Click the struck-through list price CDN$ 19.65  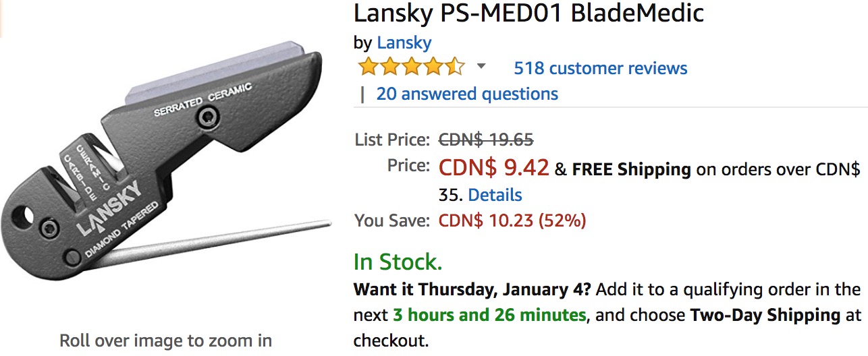click(x=486, y=140)
